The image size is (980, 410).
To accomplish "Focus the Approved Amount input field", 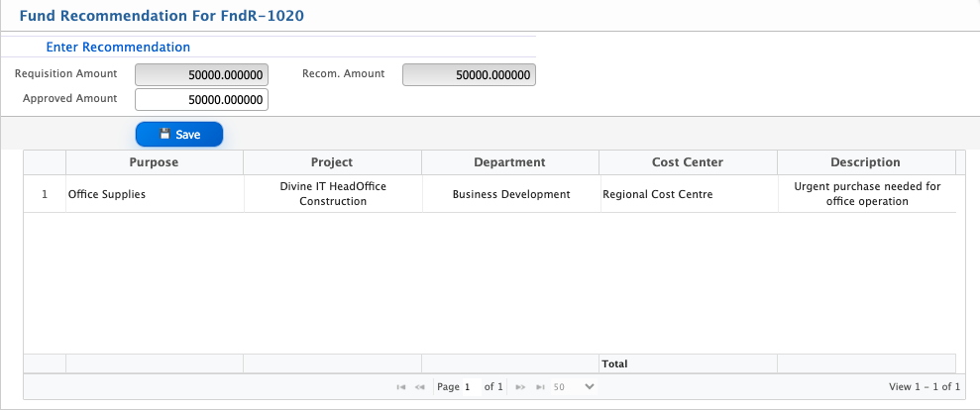I will (201, 99).
